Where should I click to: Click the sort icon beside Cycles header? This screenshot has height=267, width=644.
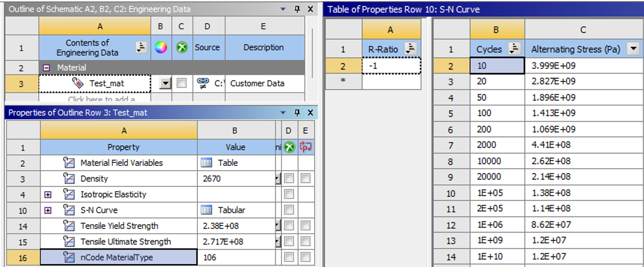[515, 49]
